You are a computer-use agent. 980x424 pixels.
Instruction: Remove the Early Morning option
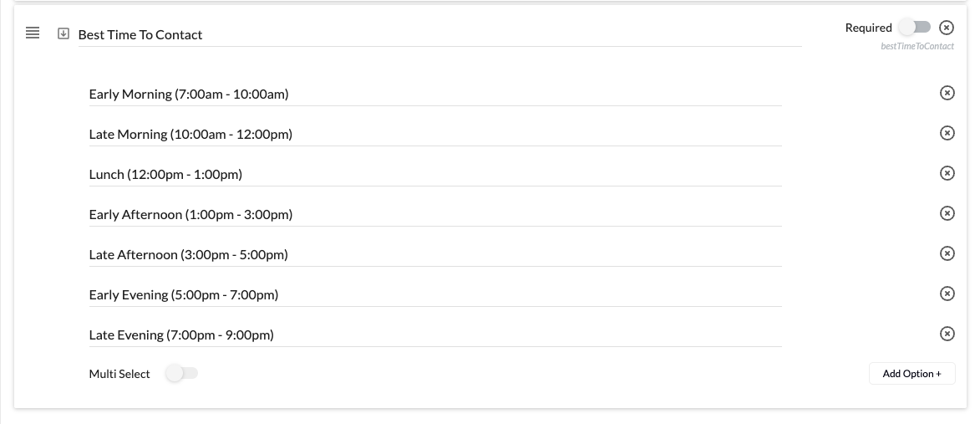tap(947, 93)
